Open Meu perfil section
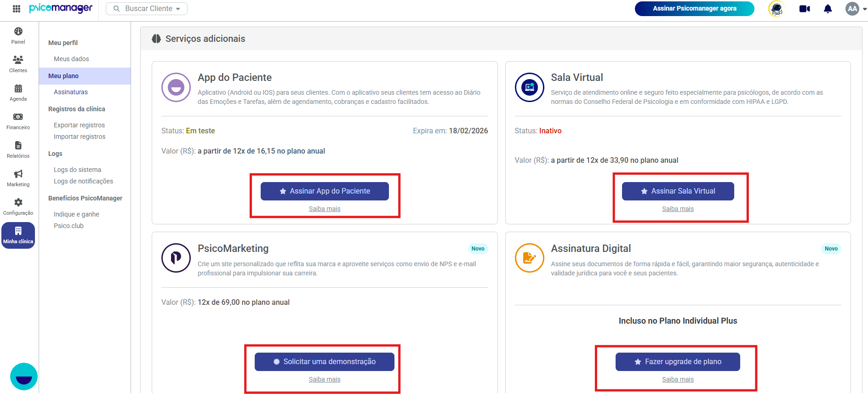The height and width of the screenshot is (394, 868). point(63,43)
